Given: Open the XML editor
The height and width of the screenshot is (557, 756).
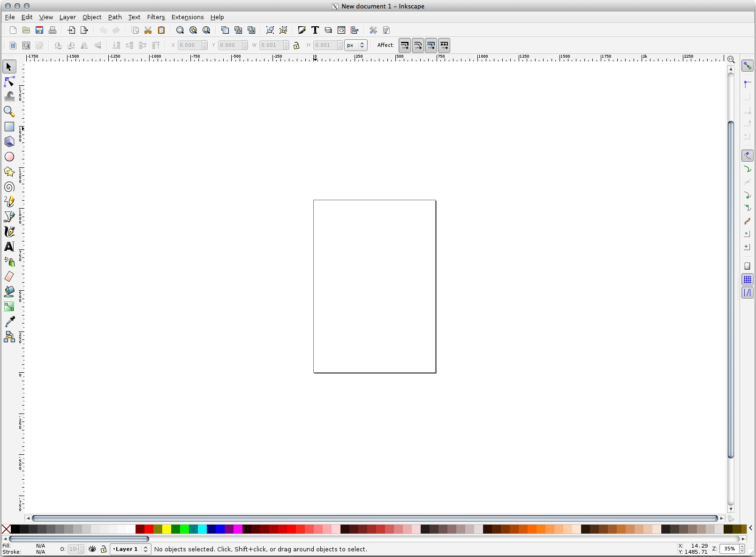Looking at the screenshot, I should pyautogui.click(x=341, y=30).
